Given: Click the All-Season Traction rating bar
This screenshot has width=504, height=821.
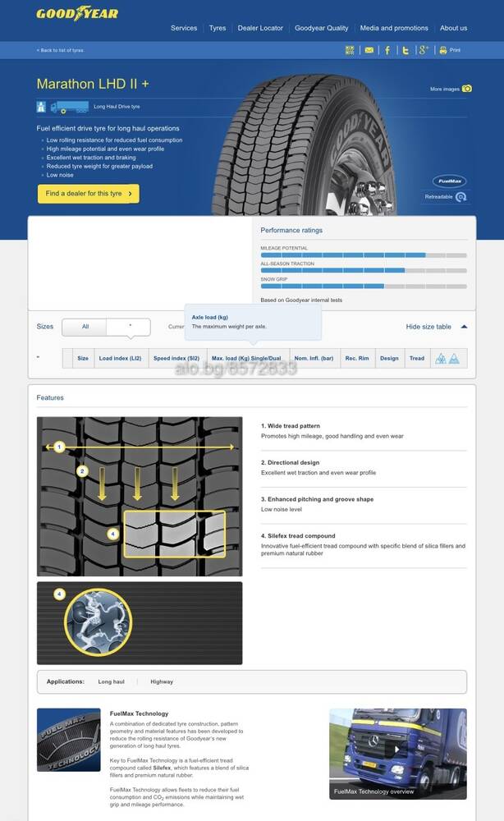Looking at the screenshot, I should click(363, 271).
